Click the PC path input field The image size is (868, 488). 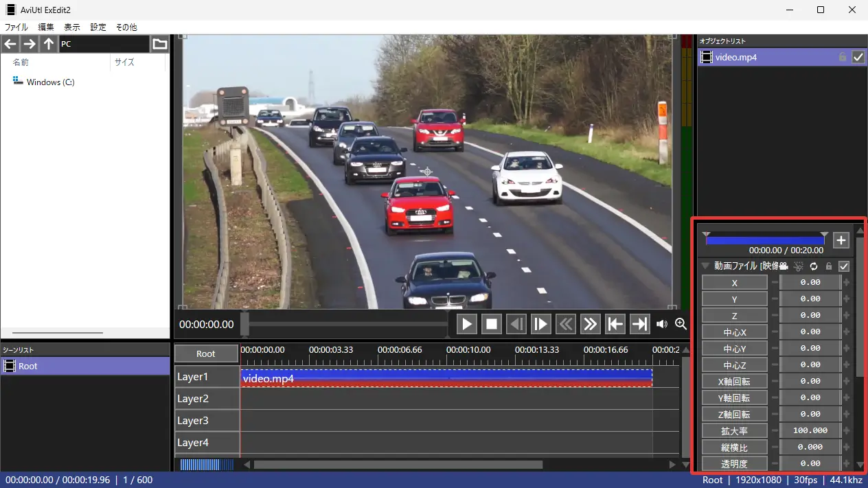(x=104, y=44)
